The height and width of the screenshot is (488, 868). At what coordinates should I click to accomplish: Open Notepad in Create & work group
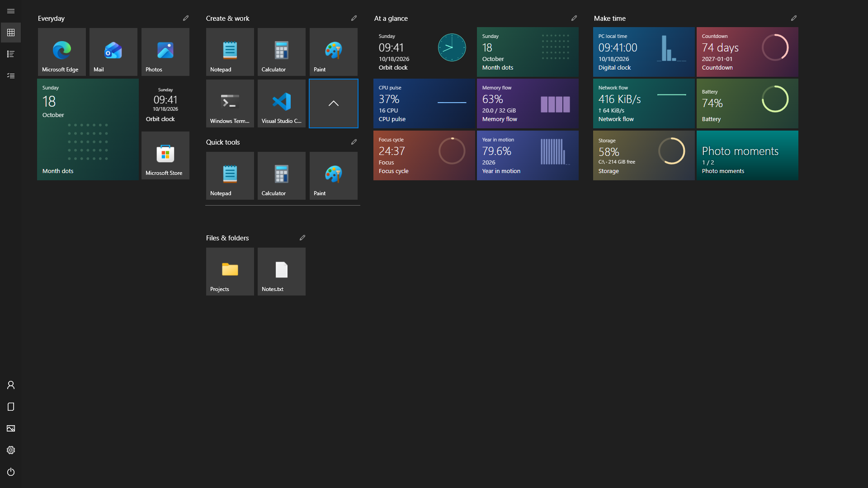tap(230, 52)
